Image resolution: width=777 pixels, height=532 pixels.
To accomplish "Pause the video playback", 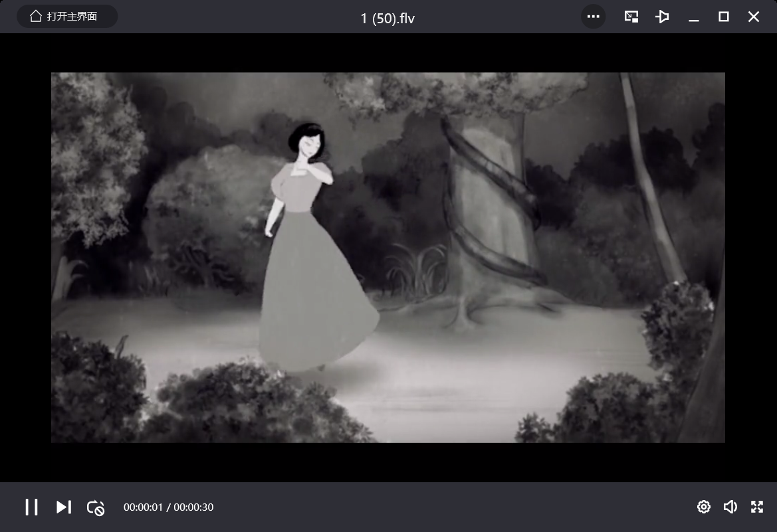I will pyautogui.click(x=32, y=507).
